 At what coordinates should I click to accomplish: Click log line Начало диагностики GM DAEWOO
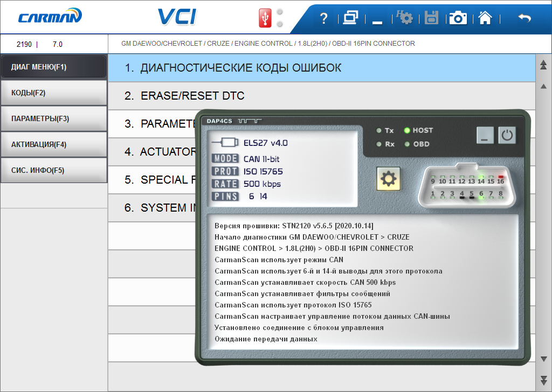[x=312, y=237]
